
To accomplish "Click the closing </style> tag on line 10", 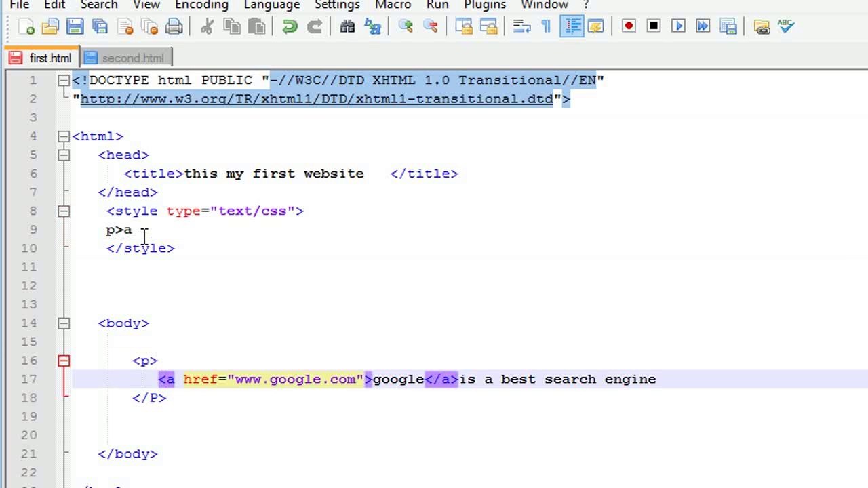I will [x=140, y=249].
